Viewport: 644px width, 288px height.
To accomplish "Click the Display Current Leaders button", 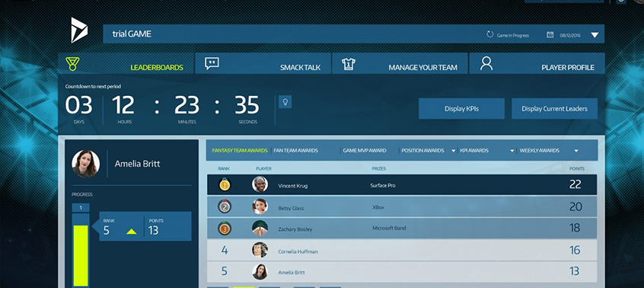I will click(x=554, y=109).
